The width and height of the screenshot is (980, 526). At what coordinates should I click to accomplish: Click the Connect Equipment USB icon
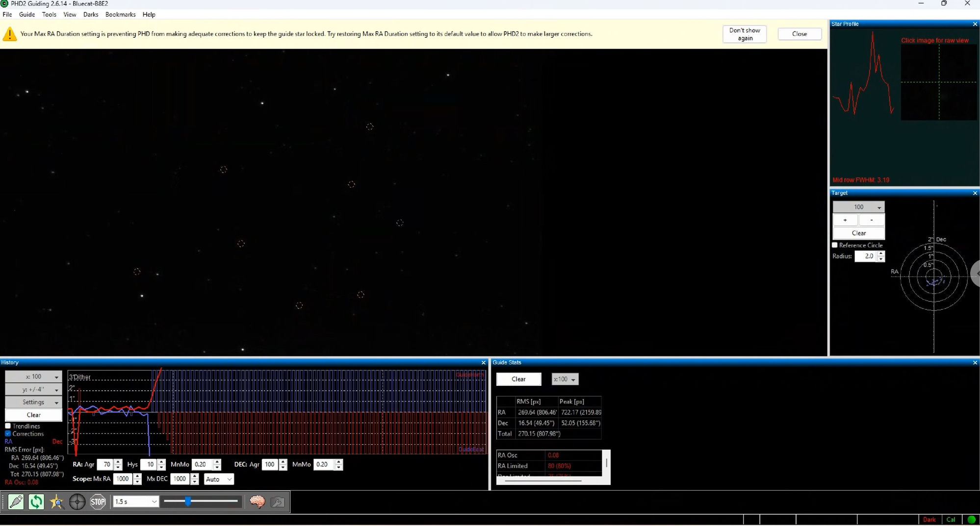[16, 501]
